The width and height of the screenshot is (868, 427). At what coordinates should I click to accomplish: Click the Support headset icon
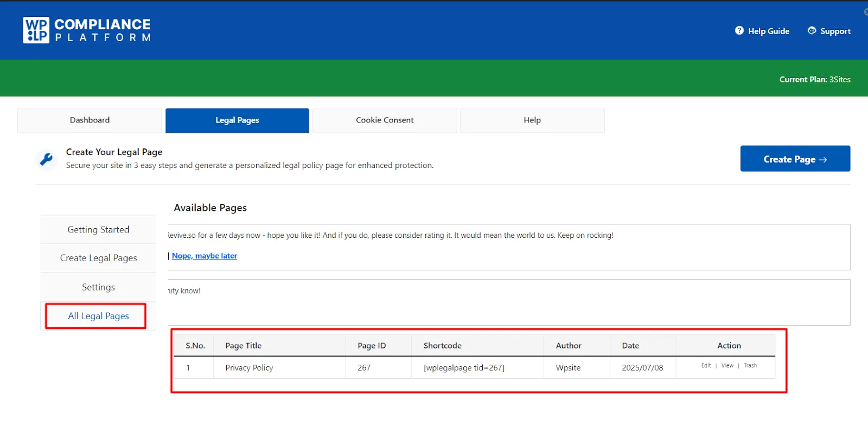(x=812, y=31)
